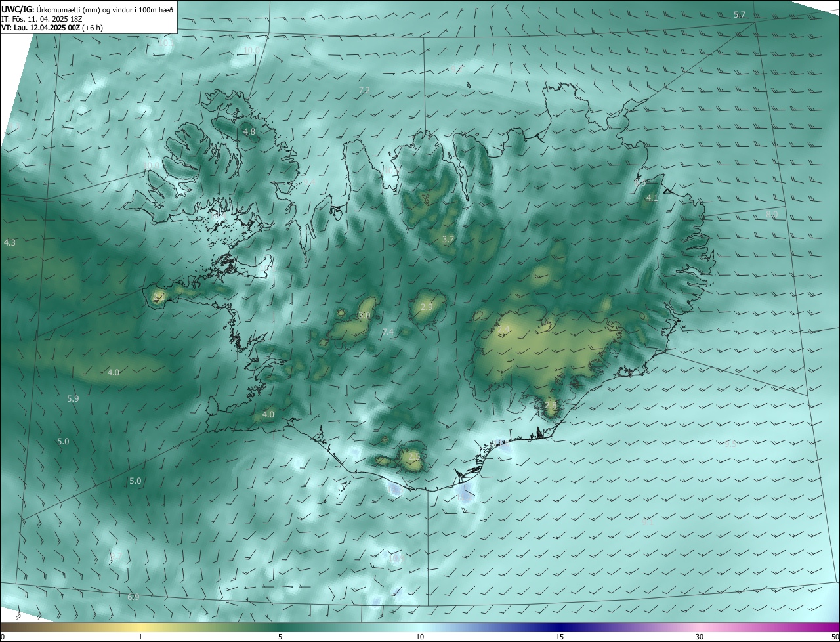
Task: Click the 4.1 value in East Iceland
Action: 652,198
